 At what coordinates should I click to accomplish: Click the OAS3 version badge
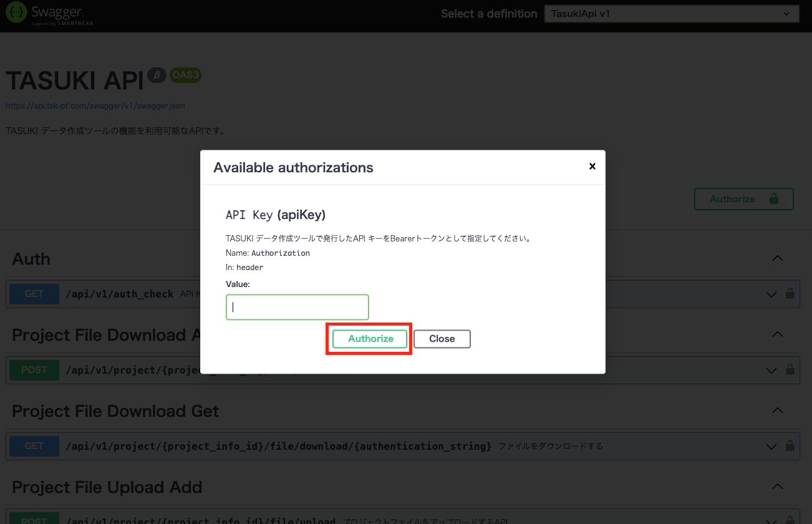tap(185, 75)
